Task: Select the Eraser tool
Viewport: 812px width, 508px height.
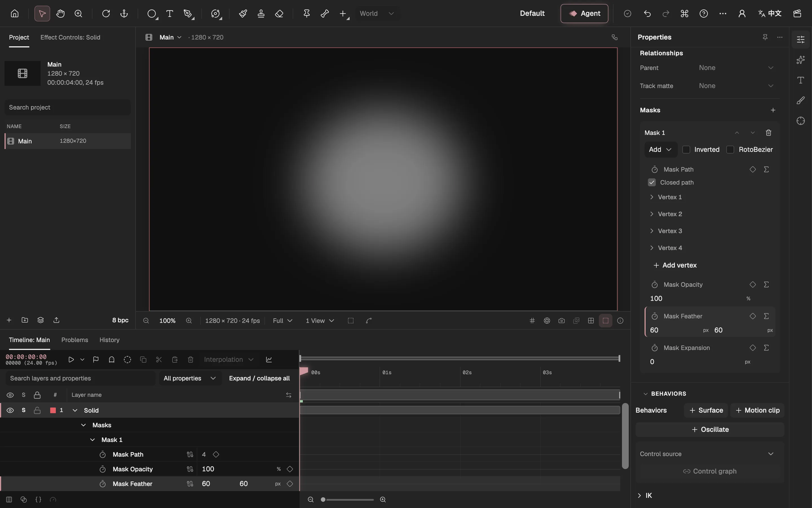Action: (279, 14)
